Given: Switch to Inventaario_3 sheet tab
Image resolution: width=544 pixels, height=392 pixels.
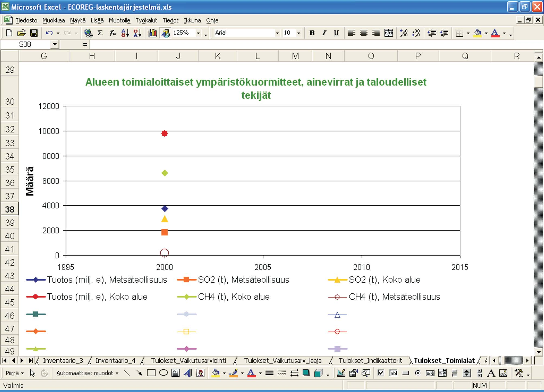Looking at the screenshot, I should [x=63, y=361].
